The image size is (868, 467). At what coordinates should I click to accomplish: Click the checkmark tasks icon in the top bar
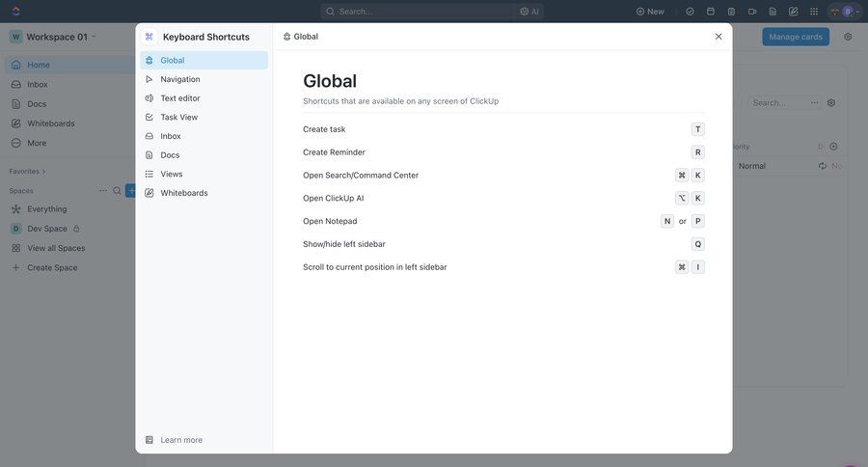click(x=690, y=12)
